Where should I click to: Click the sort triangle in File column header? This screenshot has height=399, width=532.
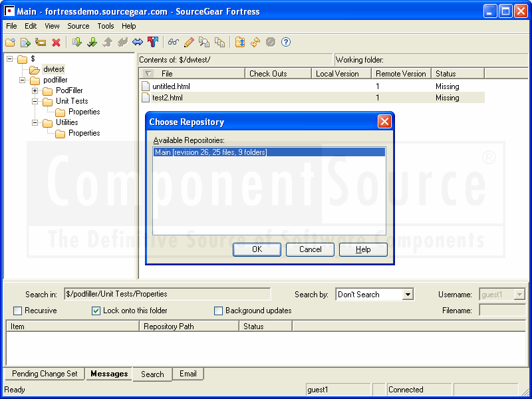coord(148,74)
